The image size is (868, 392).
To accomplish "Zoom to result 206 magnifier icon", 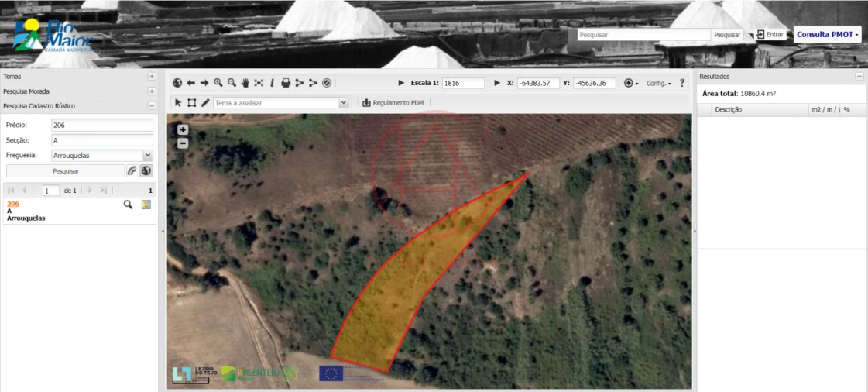I will (x=129, y=205).
